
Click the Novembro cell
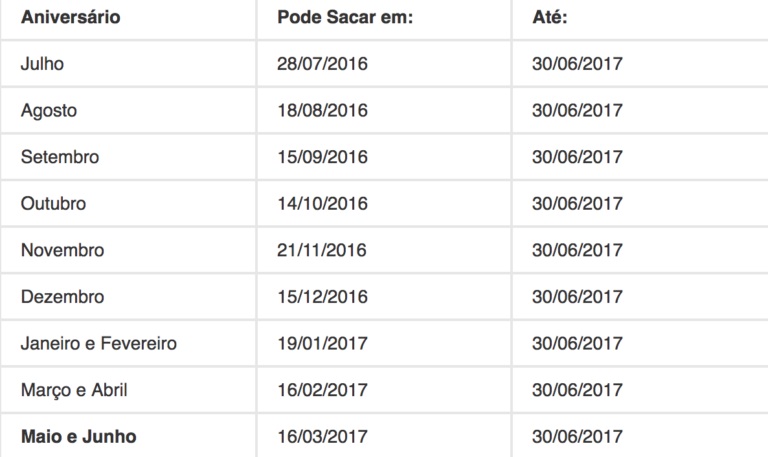(x=63, y=250)
